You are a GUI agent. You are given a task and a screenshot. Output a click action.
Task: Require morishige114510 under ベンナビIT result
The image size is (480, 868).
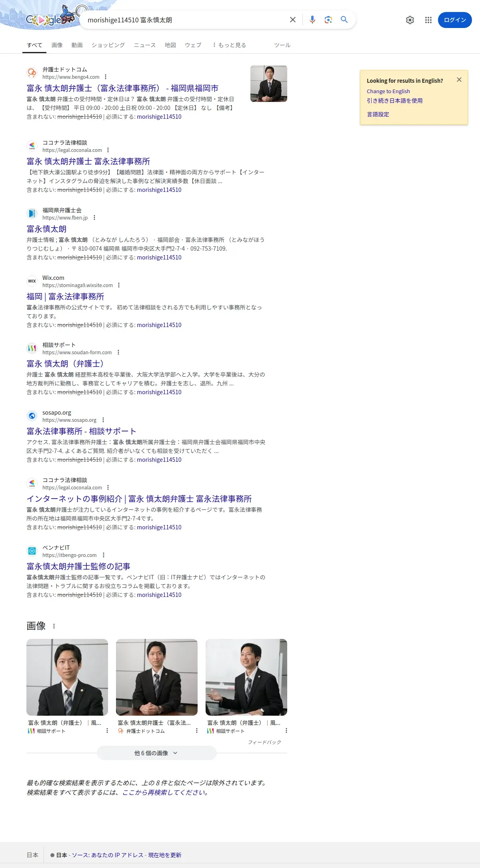coord(159,595)
